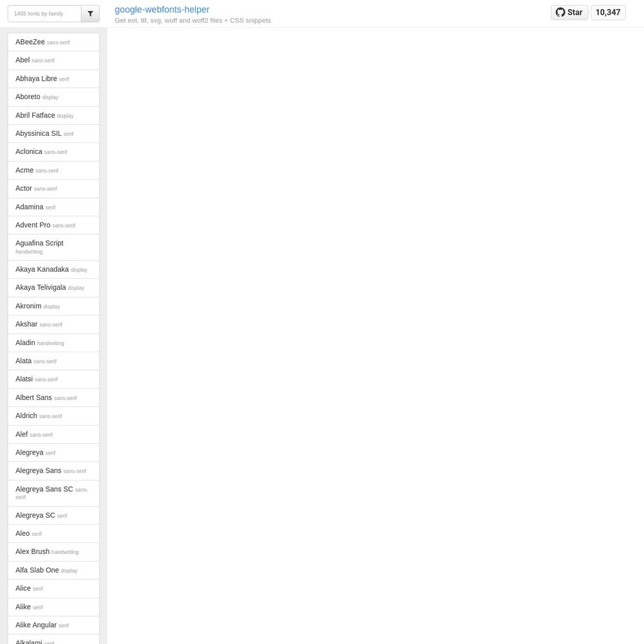Choose the Akaya Kanadaka font
Viewport: 644px width, 644px height.
[53, 269]
